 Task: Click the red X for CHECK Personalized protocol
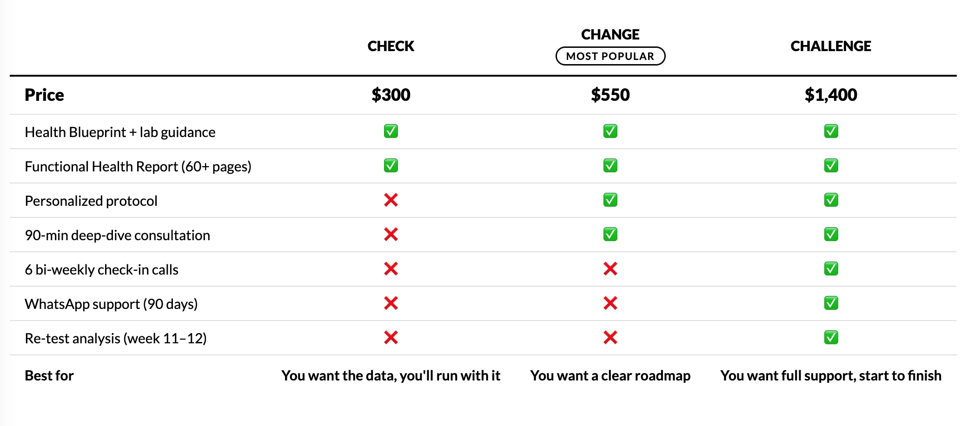391,200
